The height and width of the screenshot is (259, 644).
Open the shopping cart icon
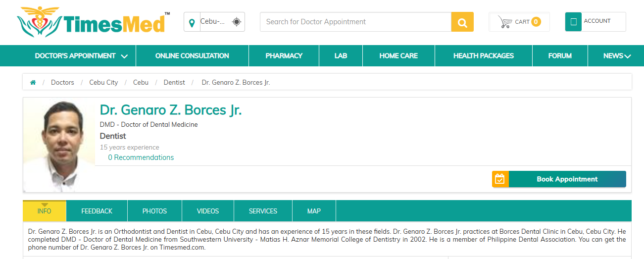[x=505, y=22]
